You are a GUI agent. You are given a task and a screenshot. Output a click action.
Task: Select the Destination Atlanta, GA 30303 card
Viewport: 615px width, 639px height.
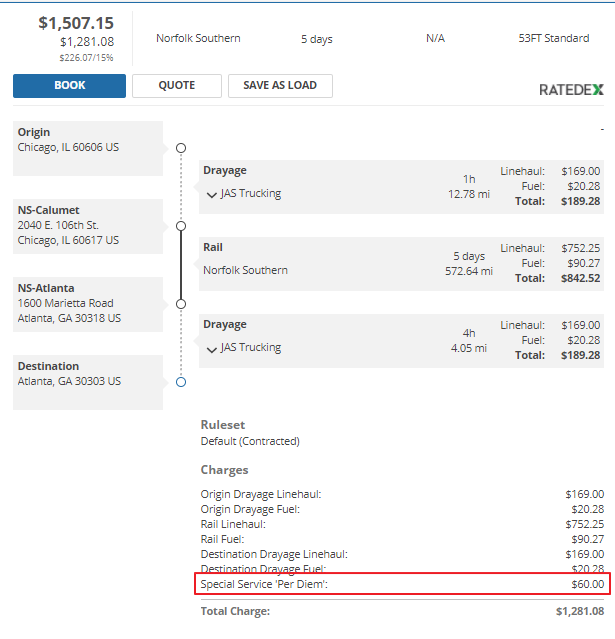coord(88,382)
